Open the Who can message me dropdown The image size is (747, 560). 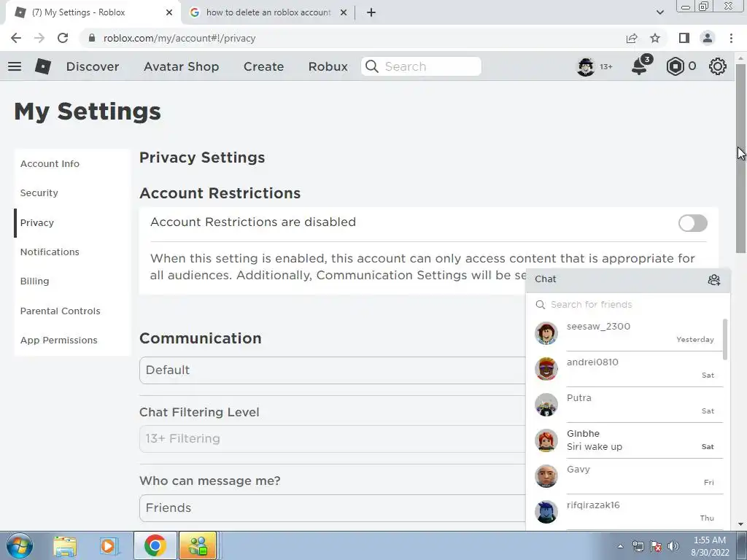[x=333, y=507]
